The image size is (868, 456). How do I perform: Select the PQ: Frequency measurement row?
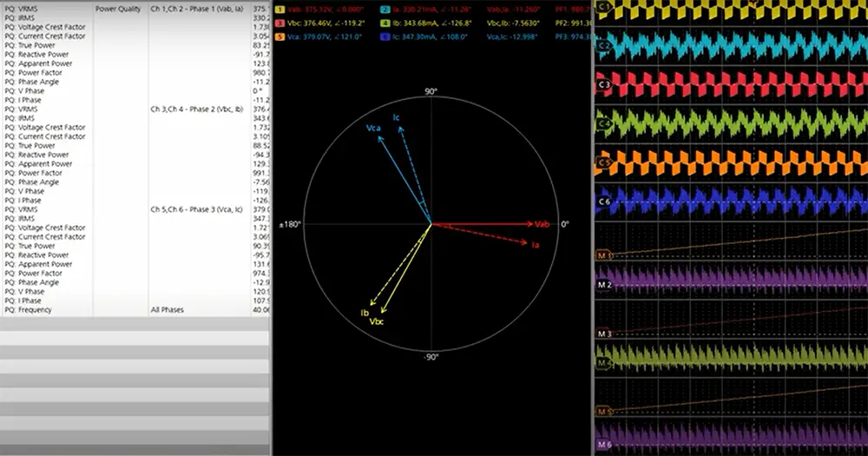[x=135, y=310]
